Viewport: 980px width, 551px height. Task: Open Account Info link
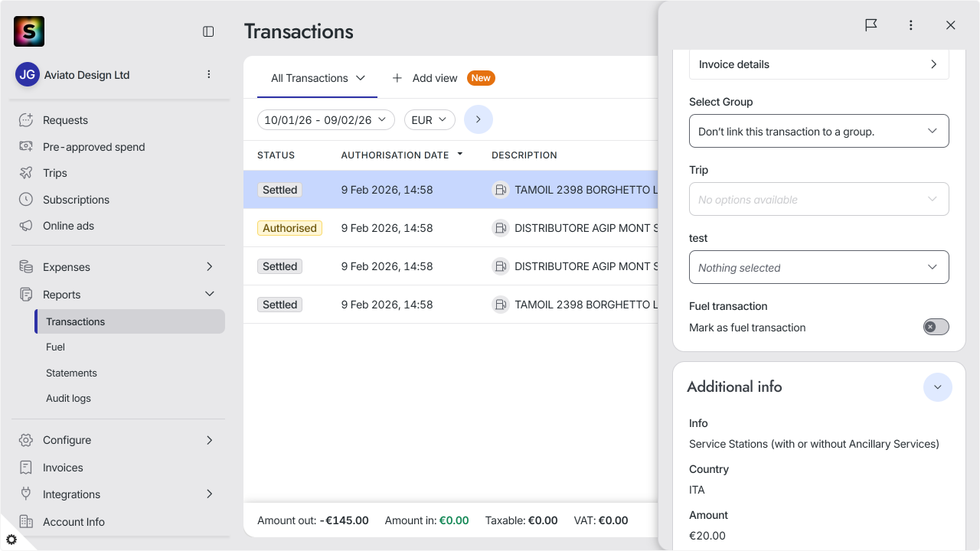pyautogui.click(x=73, y=522)
